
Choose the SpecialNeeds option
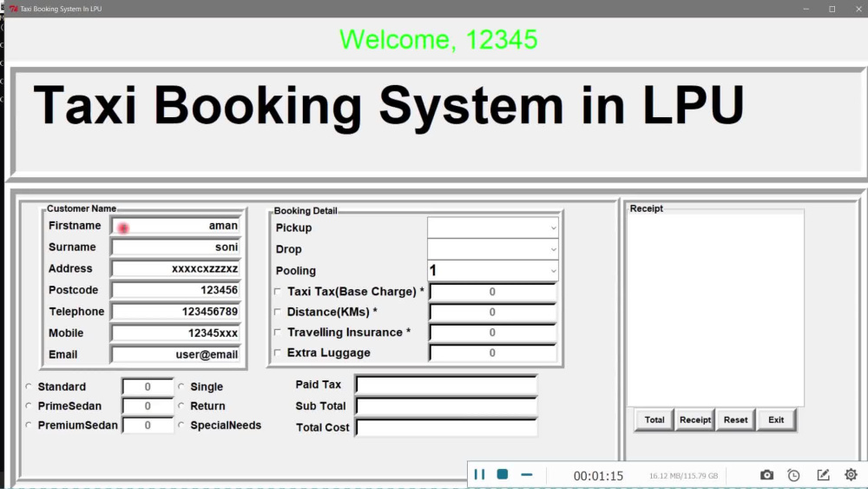pyautogui.click(x=181, y=426)
